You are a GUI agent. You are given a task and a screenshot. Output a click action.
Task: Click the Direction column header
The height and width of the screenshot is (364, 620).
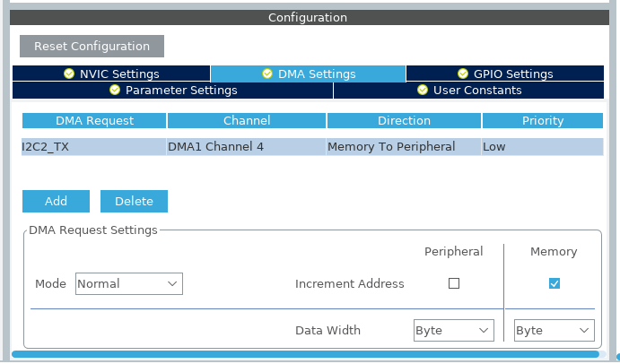(x=404, y=120)
